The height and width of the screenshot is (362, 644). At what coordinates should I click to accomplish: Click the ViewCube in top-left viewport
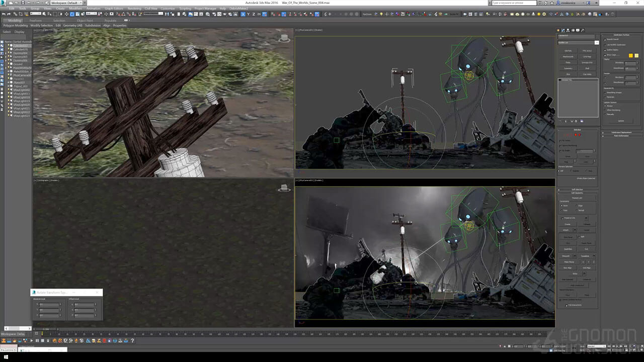[x=284, y=38]
